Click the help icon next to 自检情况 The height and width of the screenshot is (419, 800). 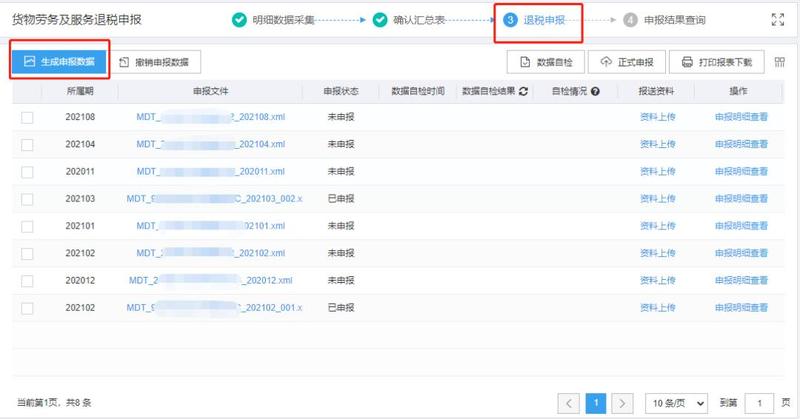(595, 91)
